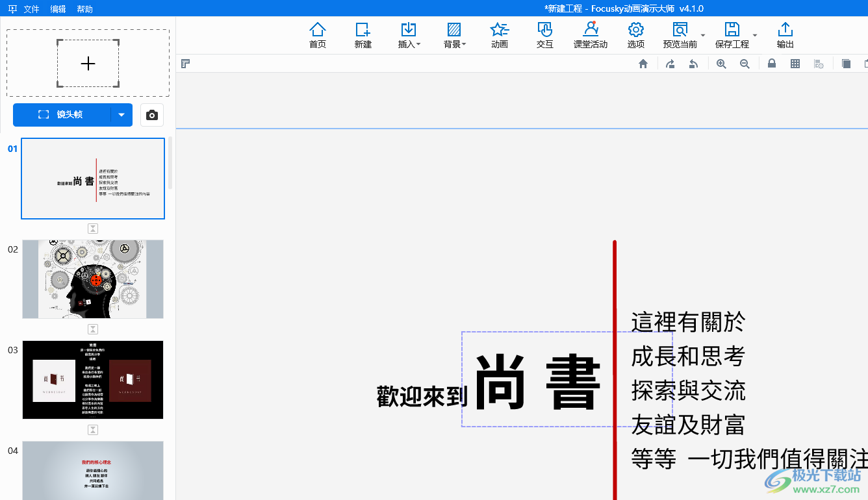868x500 pixels.
Task: Zoom in with the magnifier plus
Action: [x=721, y=64]
